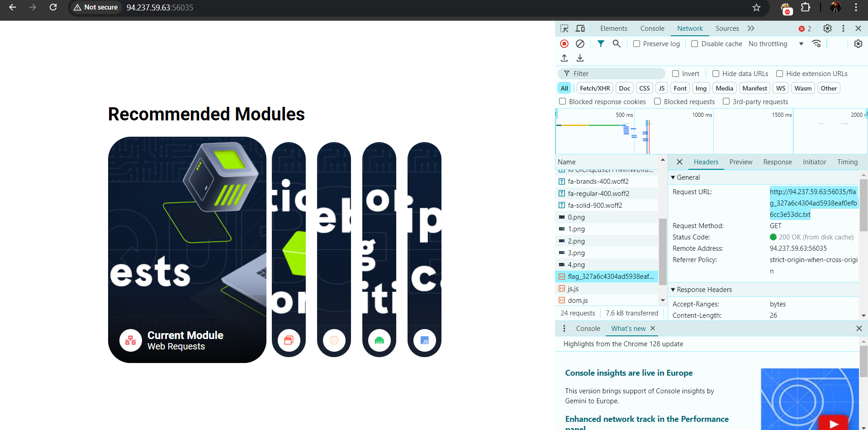Image resolution: width=868 pixels, height=430 pixels.
Task: Bookmark this page with the star icon
Action: [x=756, y=8]
